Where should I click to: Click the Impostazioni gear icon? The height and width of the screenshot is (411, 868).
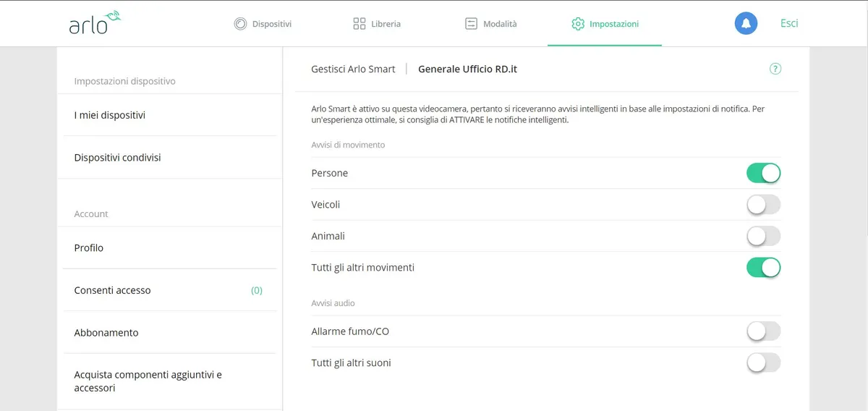pos(578,24)
